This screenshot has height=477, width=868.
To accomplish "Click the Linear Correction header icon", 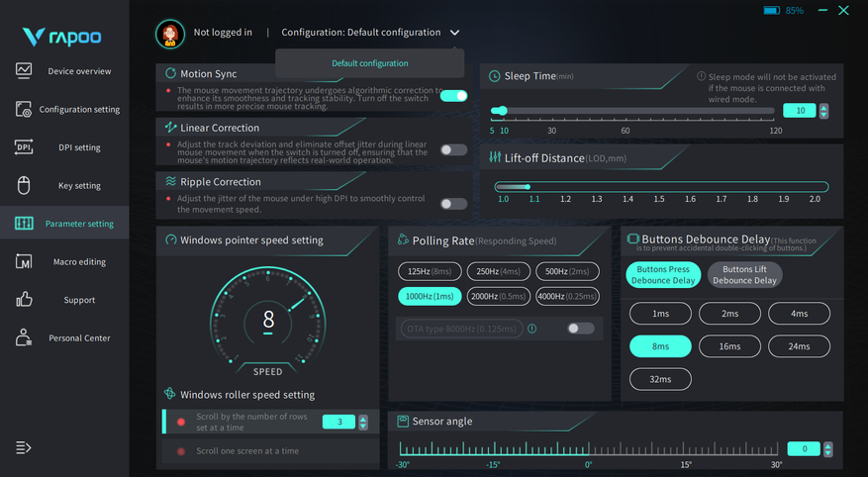I will point(170,128).
